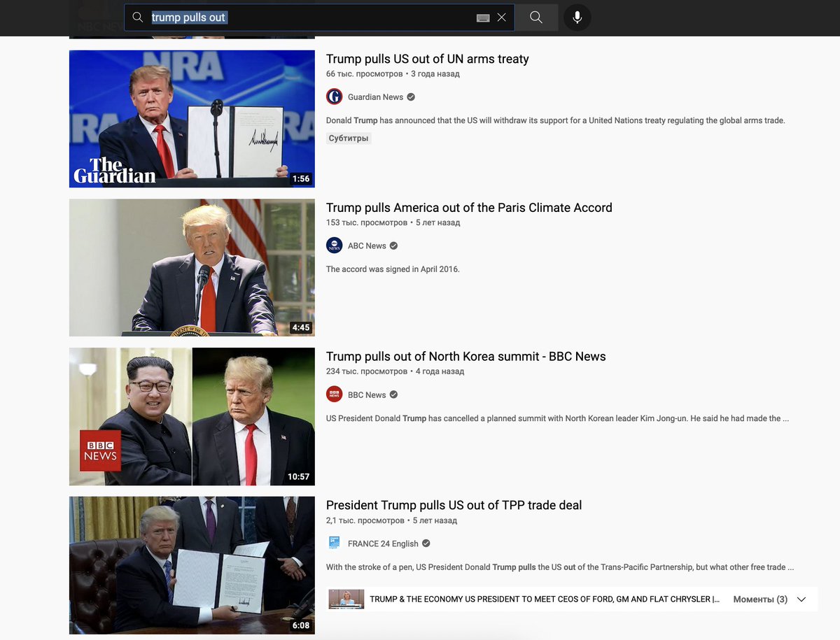840x640 pixels.
Task: Play the BBC North Korea summit thumbnail
Action: 192,417
